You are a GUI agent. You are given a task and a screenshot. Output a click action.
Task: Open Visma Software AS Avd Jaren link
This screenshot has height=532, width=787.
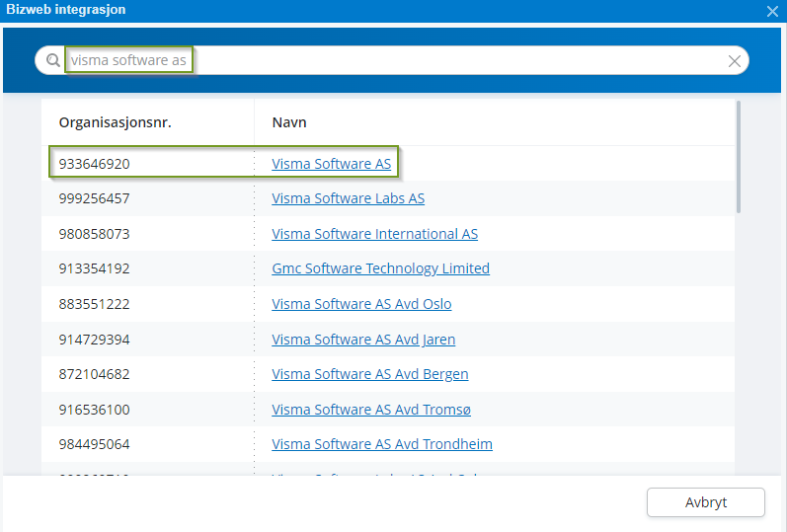(363, 340)
